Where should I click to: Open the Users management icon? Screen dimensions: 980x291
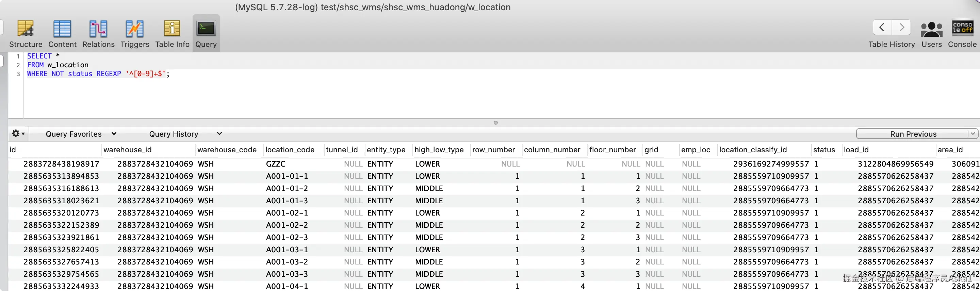coord(931,29)
